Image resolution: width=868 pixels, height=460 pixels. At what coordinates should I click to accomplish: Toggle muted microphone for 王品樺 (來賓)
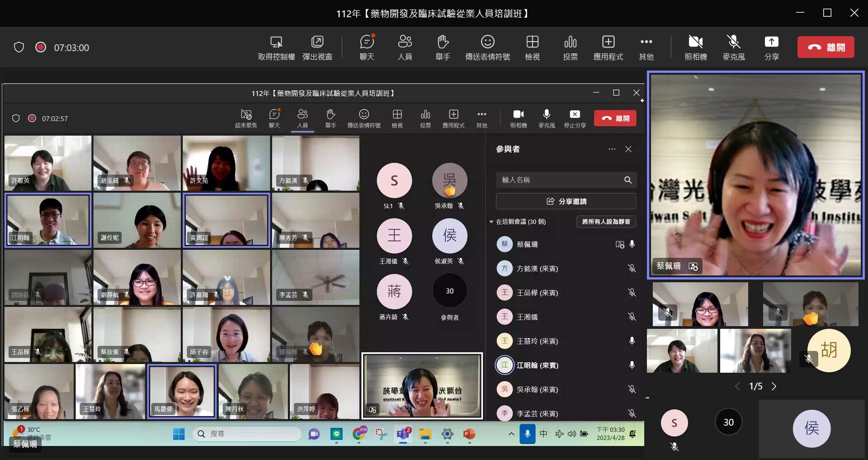[632, 293]
